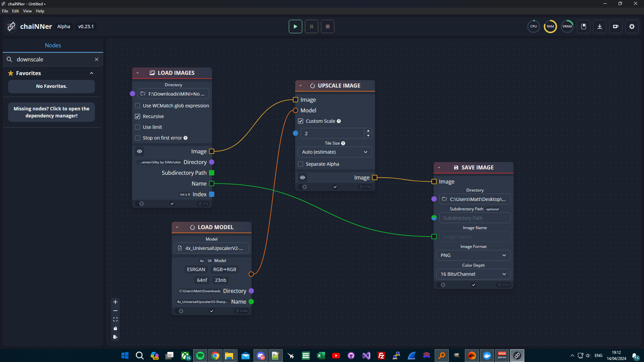Open Excel from the taskbar
Screen dimensions: 644x362
(x=321, y=356)
